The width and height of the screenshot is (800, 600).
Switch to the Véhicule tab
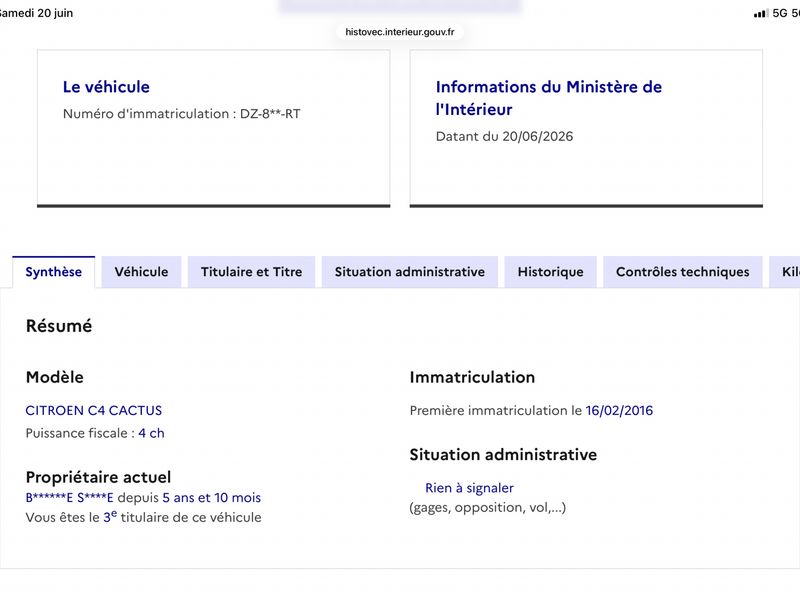(x=141, y=272)
